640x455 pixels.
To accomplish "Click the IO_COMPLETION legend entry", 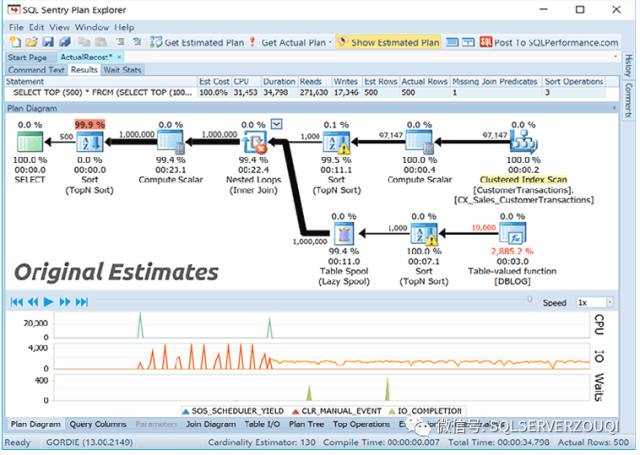I will click(x=424, y=411).
